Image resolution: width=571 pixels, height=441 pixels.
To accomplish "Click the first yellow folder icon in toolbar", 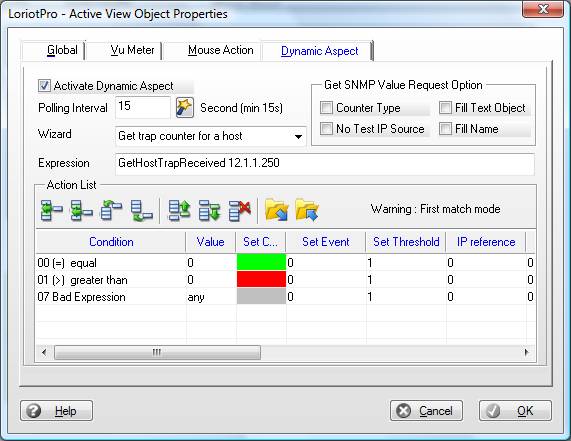I will (277, 209).
